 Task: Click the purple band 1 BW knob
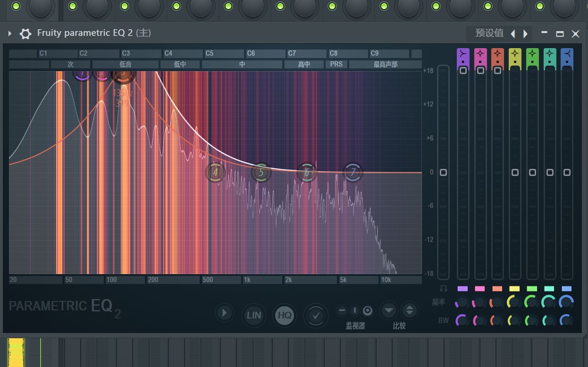462,321
